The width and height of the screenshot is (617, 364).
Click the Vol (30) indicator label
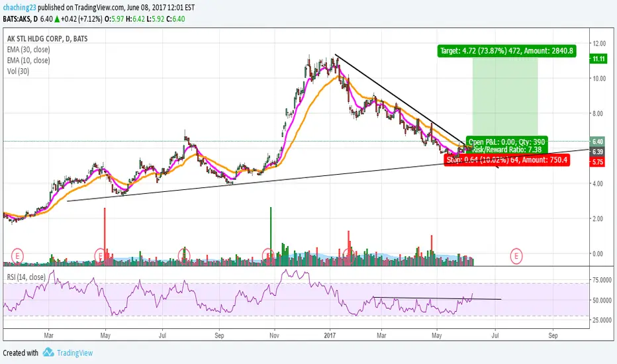click(x=18, y=71)
